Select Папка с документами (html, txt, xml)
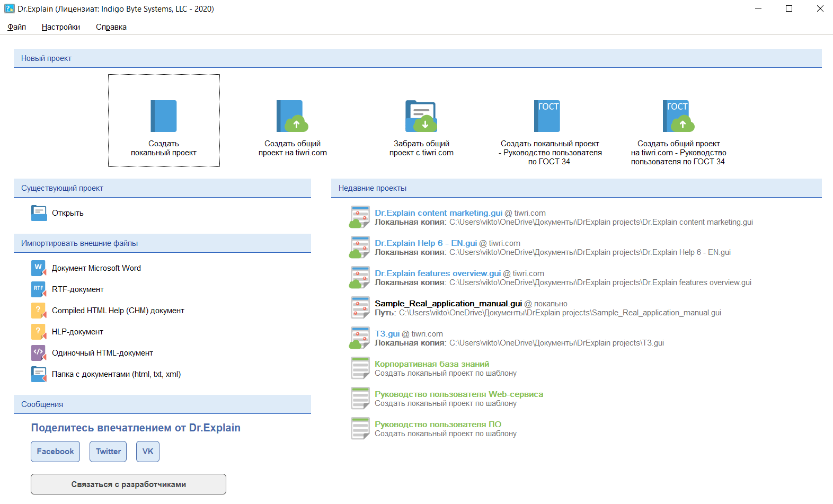The width and height of the screenshot is (833, 504). [x=117, y=374]
